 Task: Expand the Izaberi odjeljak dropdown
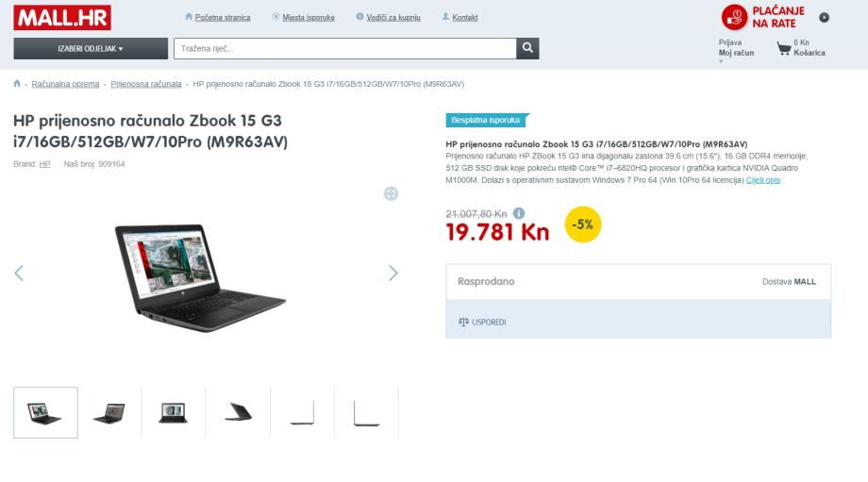pyautogui.click(x=91, y=48)
